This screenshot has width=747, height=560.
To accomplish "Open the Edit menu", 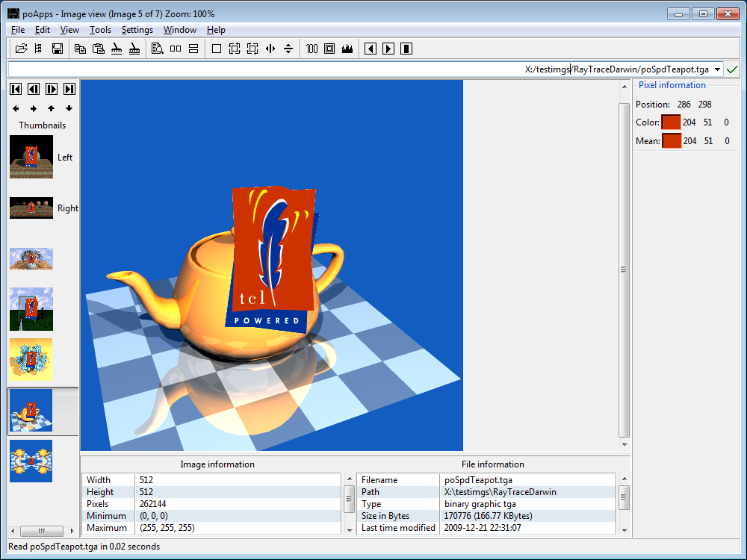I will tap(43, 30).
